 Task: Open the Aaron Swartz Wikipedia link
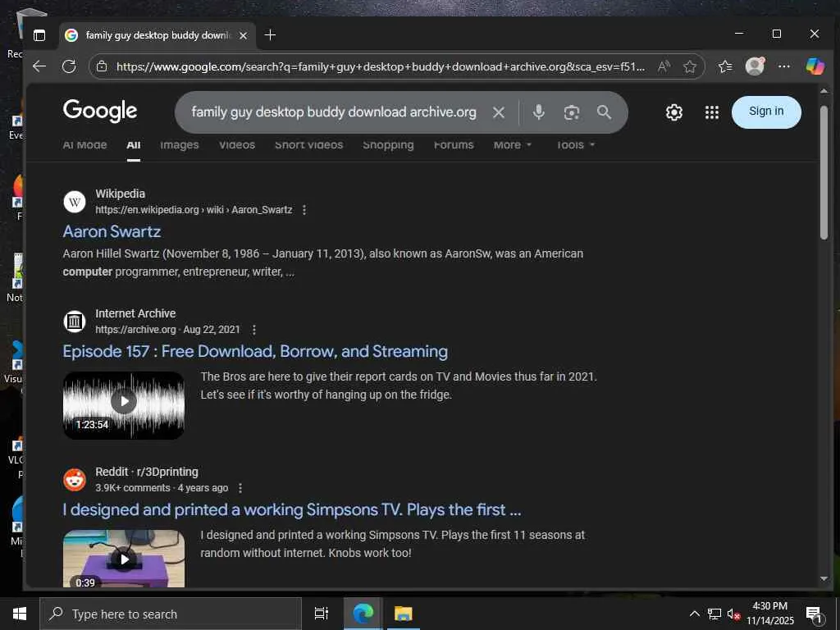click(112, 231)
